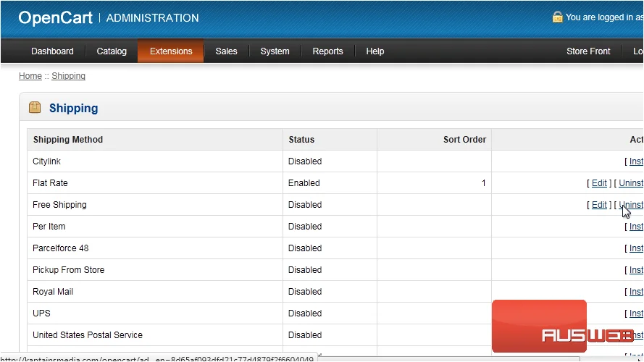
Task: Click the Status column header
Action: coord(301,140)
